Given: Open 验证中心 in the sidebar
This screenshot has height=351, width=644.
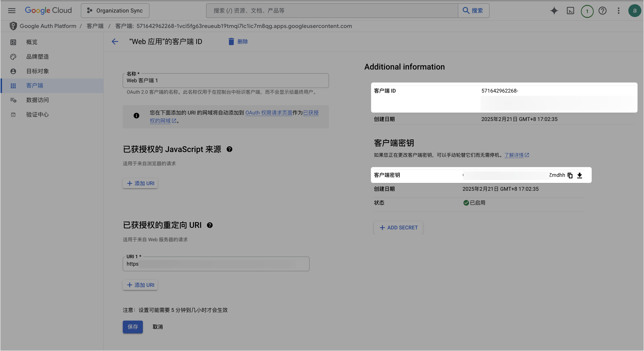Looking at the screenshot, I should (52, 114).
